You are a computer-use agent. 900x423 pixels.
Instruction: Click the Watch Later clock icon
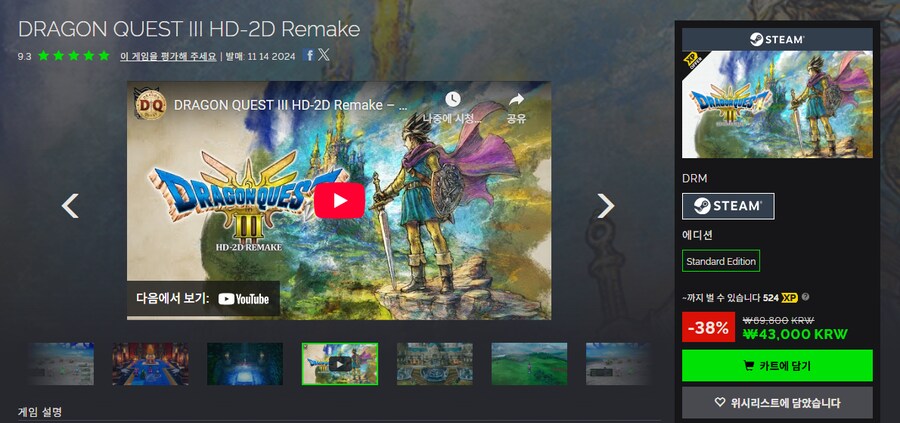tap(452, 99)
